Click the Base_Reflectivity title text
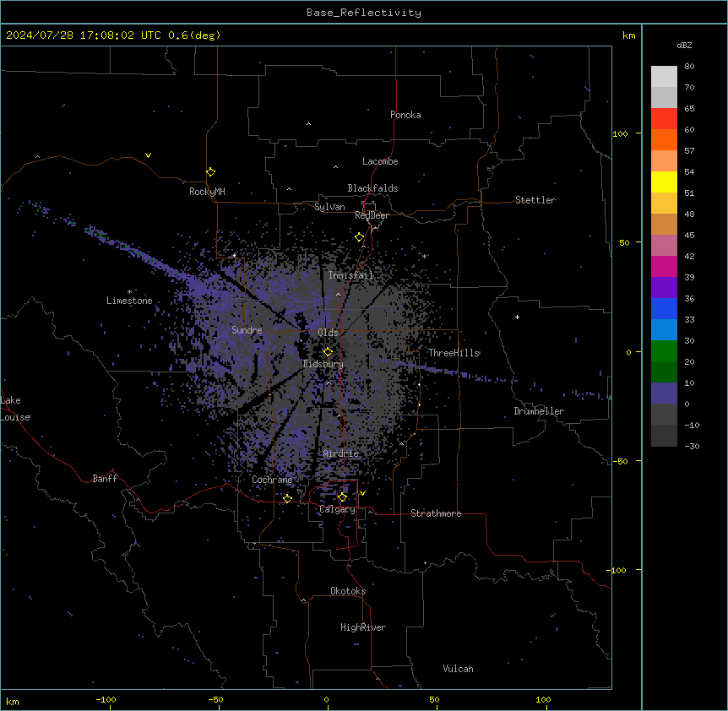Viewport: 728px width, 711px height. (x=364, y=13)
